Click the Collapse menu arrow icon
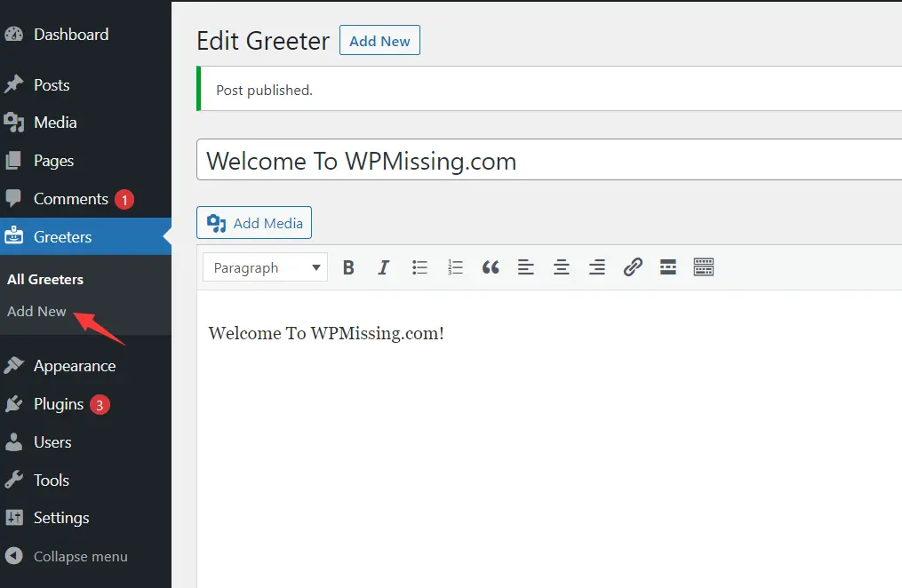This screenshot has width=902, height=588. pos(14,556)
